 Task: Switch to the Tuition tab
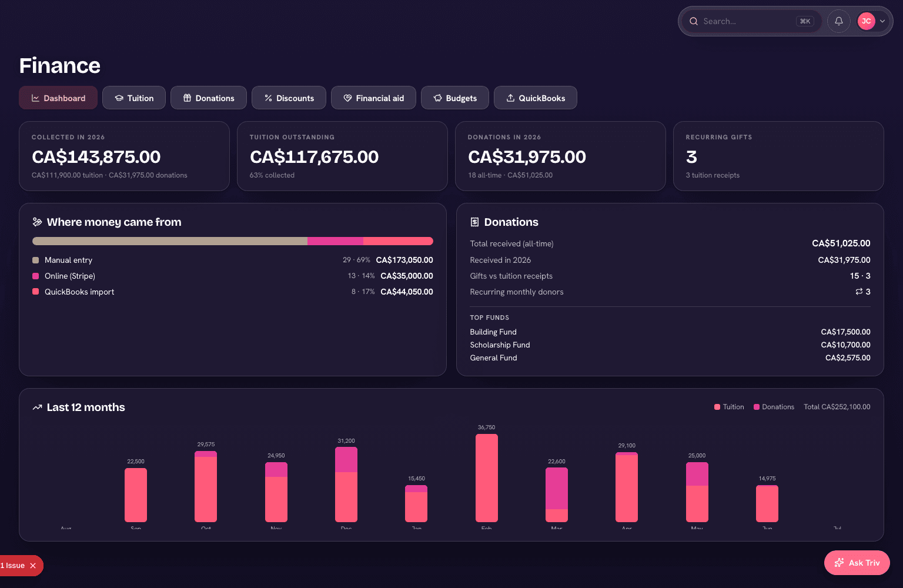[134, 98]
